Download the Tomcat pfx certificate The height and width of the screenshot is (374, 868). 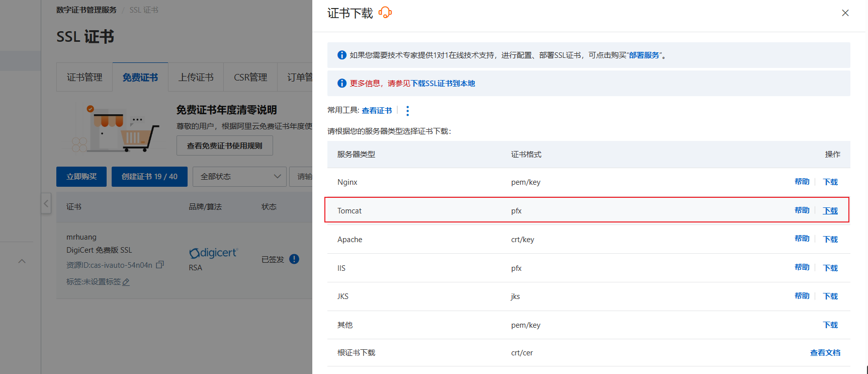click(830, 211)
